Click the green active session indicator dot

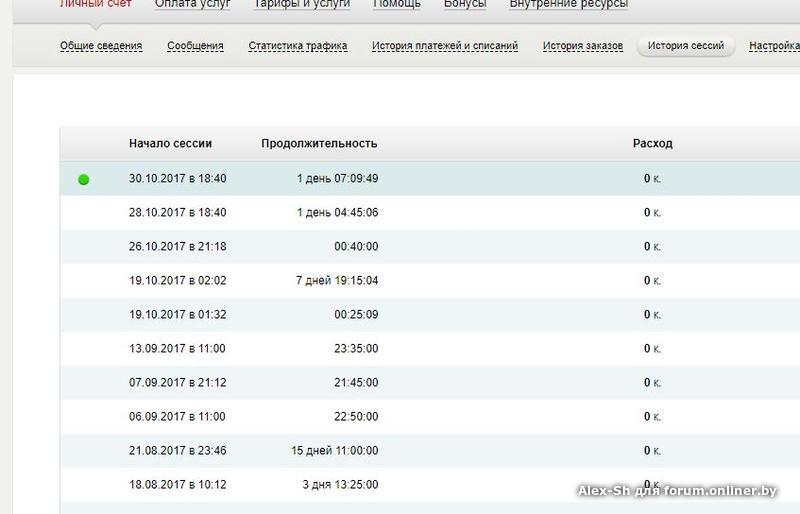(84, 179)
